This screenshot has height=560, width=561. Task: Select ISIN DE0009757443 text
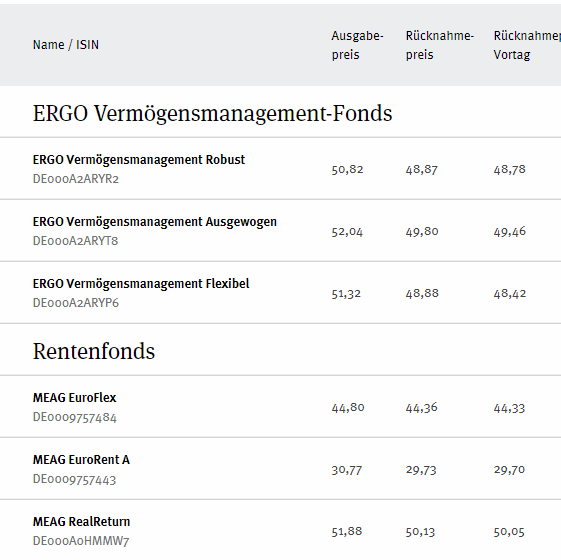(74, 479)
